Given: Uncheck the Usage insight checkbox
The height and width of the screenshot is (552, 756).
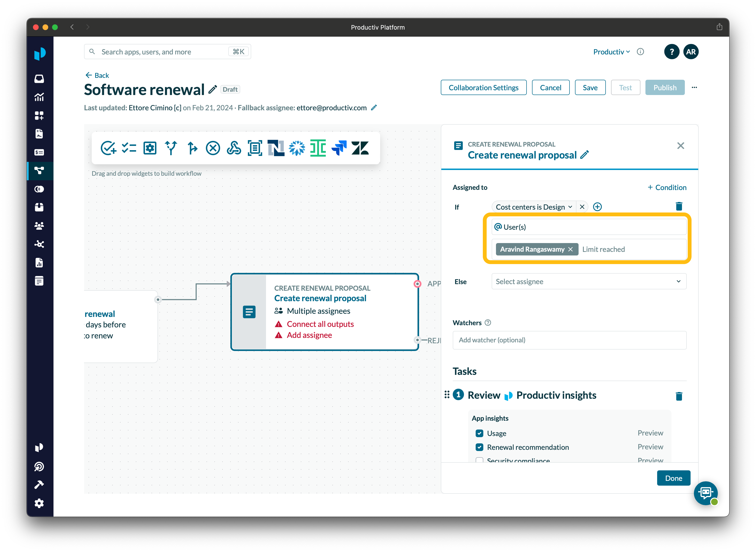Looking at the screenshot, I should [x=479, y=433].
